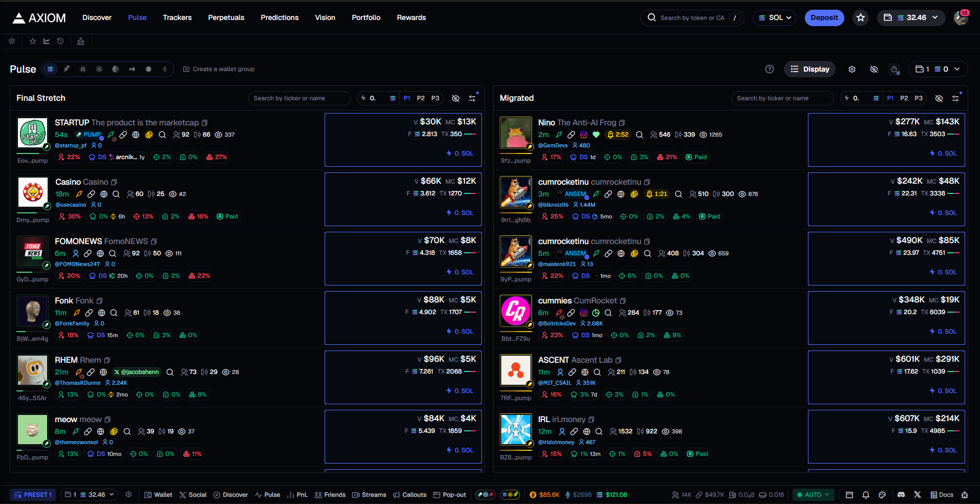Open the AUTO mode dropdown in bottom bar

(814, 495)
